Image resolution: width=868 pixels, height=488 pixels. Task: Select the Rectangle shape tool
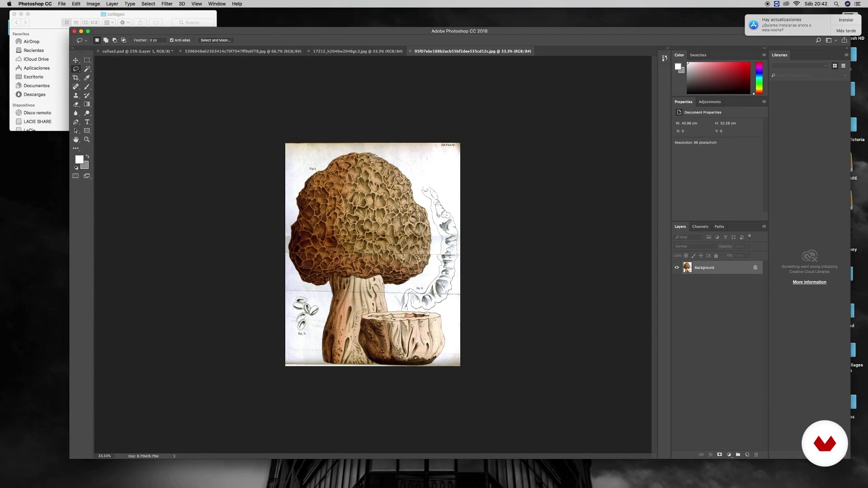pos(87,131)
